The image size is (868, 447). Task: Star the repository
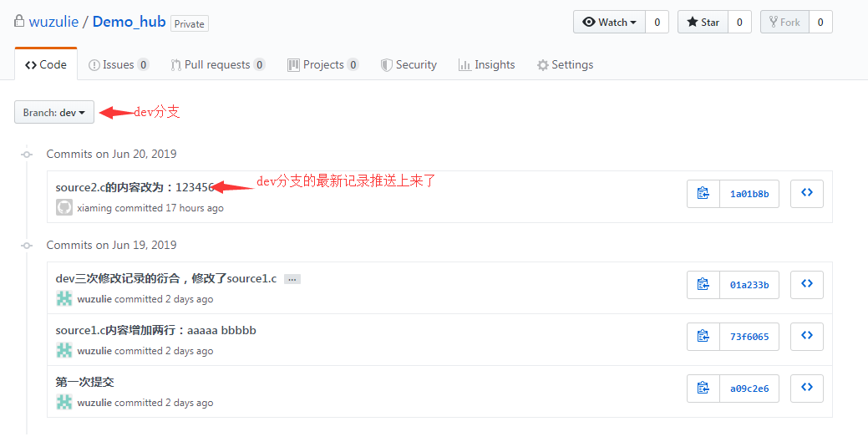point(703,23)
